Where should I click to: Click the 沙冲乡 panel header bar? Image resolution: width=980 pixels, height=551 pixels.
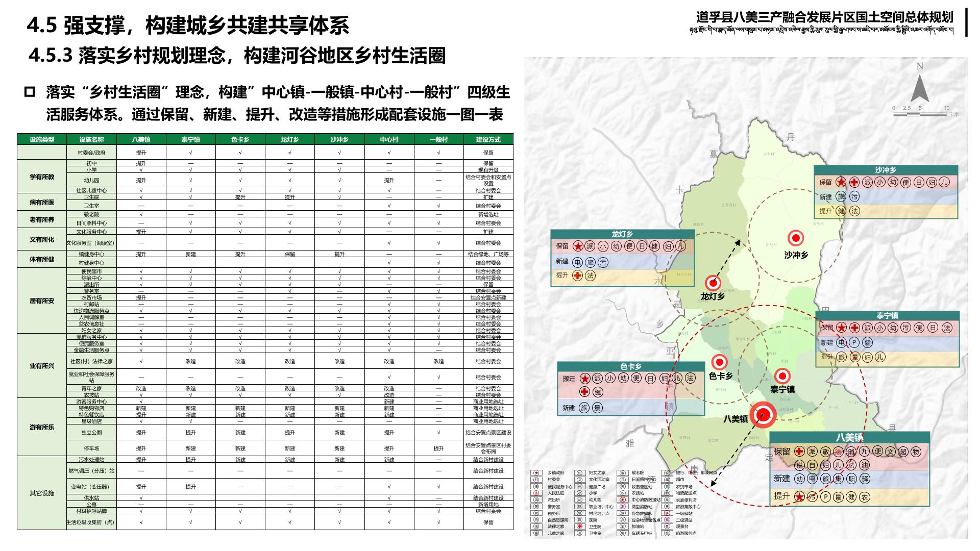886,170
